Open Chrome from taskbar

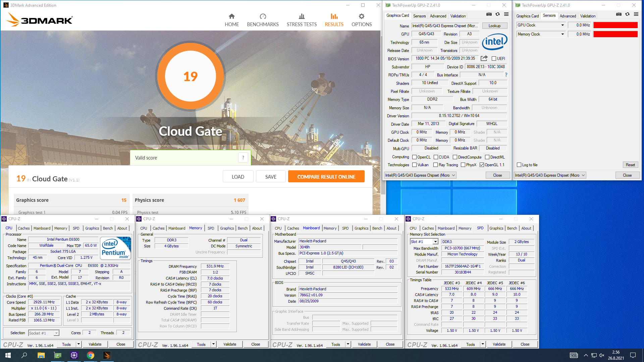[x=91, y=355]
